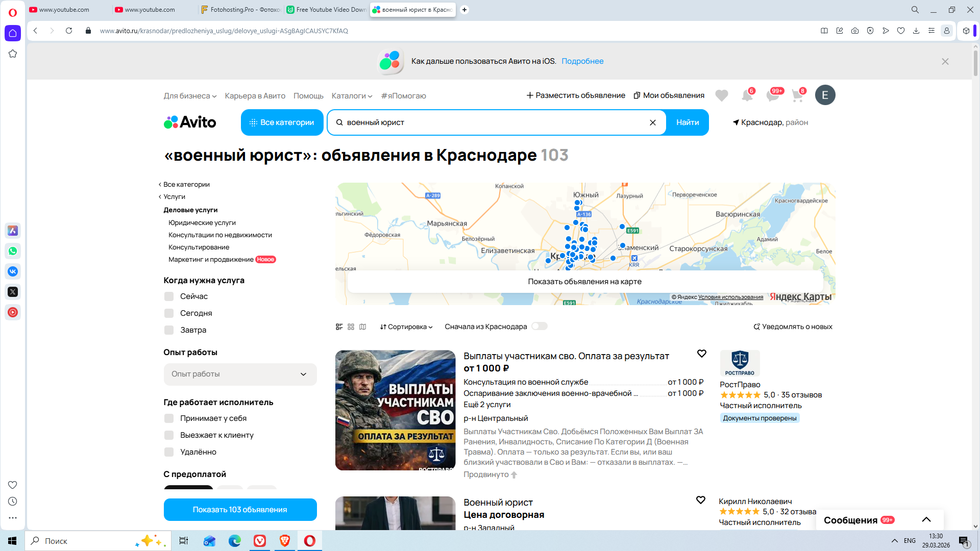
Task: Click "Показать объявления на карте" on the map
Action: point(584,282)
